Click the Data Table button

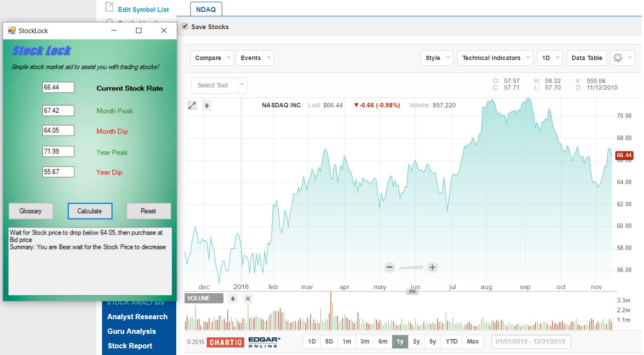(x=587, y=58)
